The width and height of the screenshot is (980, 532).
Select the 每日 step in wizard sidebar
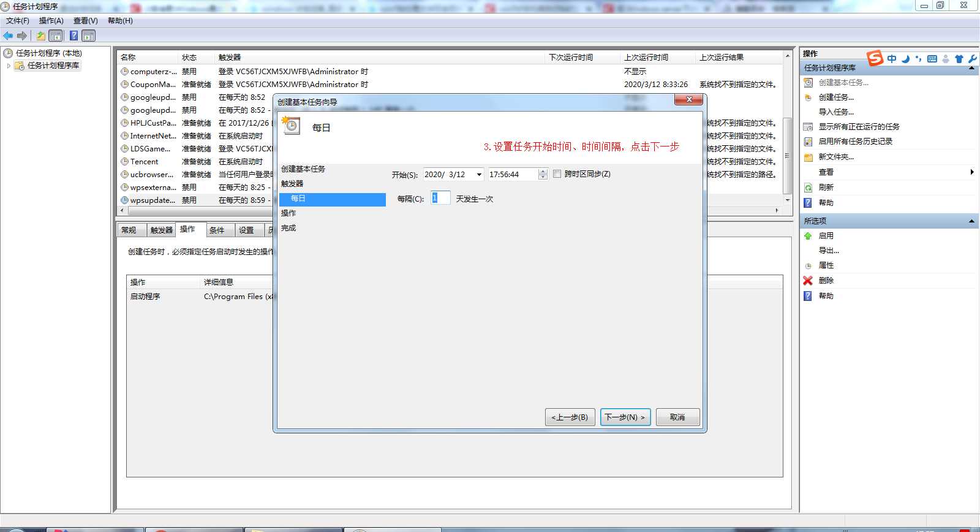(x=333, y=199)
